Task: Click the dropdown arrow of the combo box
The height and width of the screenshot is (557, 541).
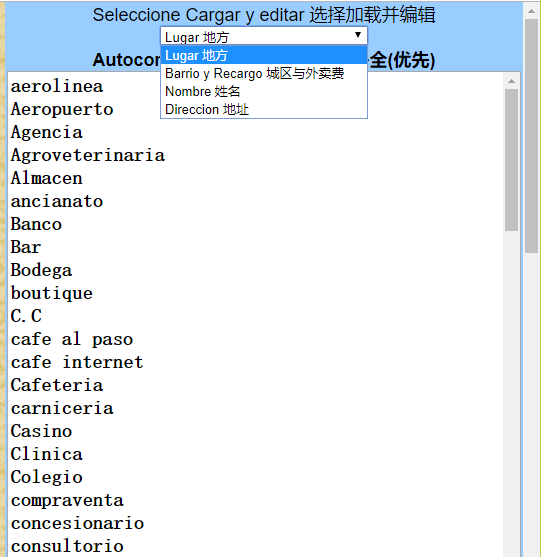Action: 358,35
